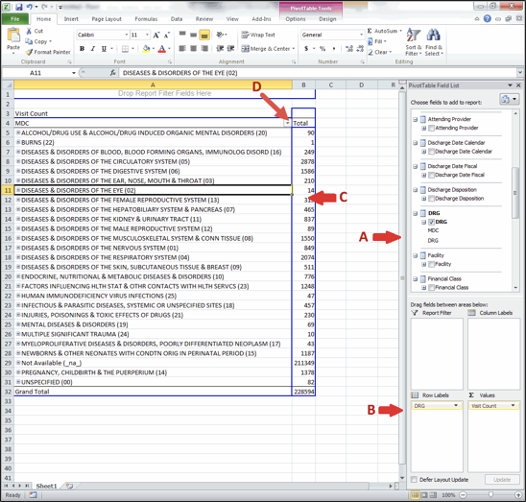Click the Insert Function fx icon

(x=113, y=72)
